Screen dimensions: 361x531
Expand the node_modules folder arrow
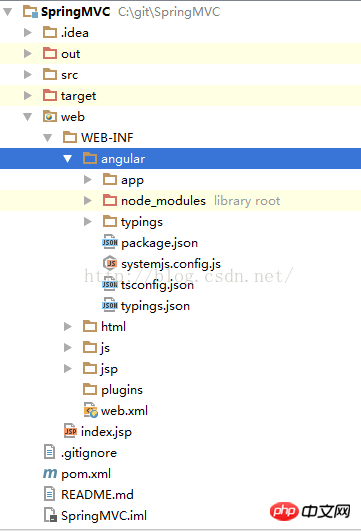[x=88, y=200]
